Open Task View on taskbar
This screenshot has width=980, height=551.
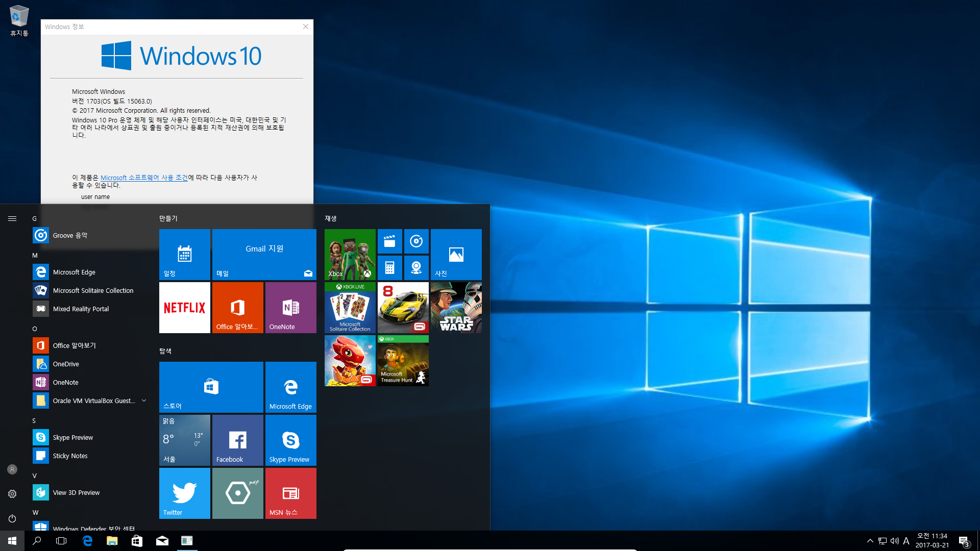click(x=61, y=541)
